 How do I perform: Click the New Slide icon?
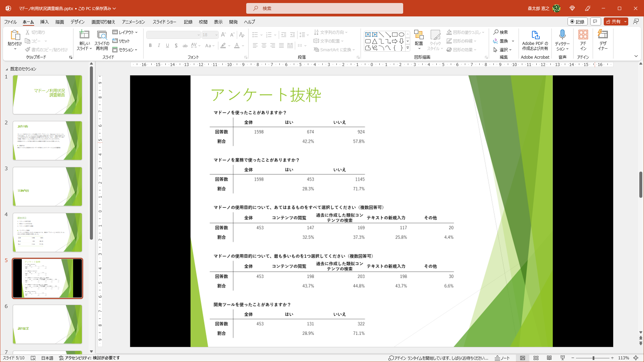point(84,35)
